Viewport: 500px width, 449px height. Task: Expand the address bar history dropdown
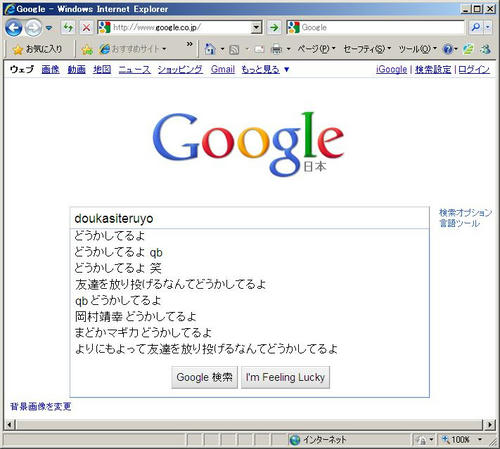click(256, 27)
